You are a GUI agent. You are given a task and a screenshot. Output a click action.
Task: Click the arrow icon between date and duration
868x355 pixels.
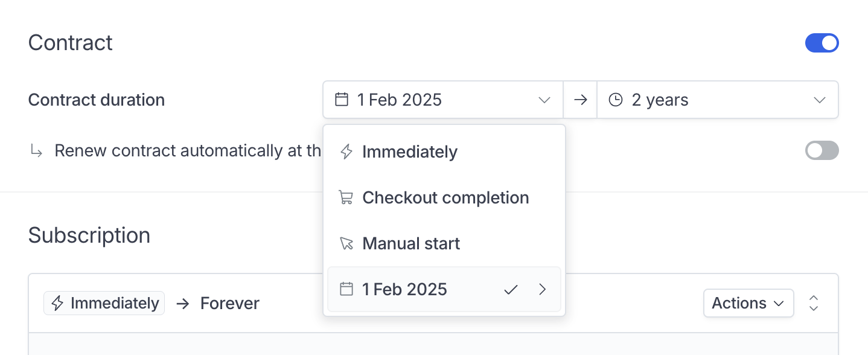[580, 100]
